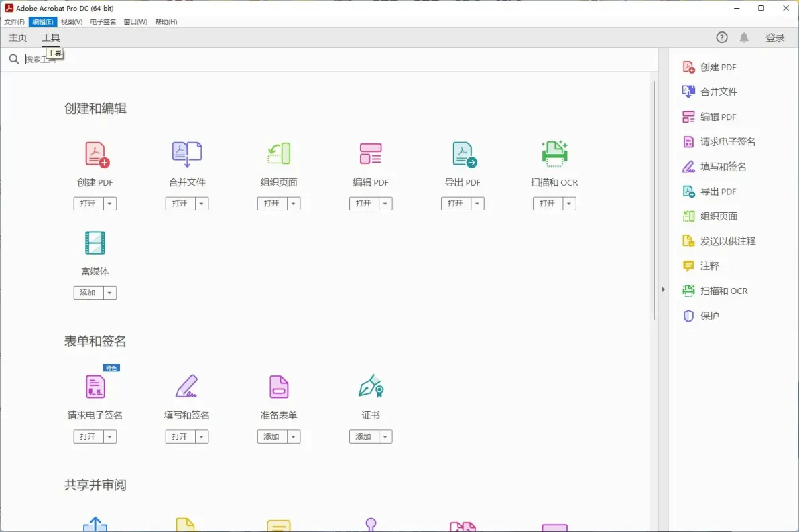Open 创建 PDF from the right sidebar
Image resolution: width=799 pixels, height=532 pixels.
click(709, 67)
